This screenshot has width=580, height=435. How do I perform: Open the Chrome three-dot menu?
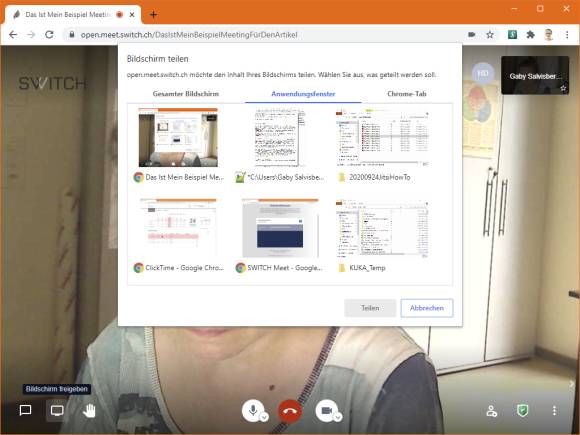click(x=567, y=35)
